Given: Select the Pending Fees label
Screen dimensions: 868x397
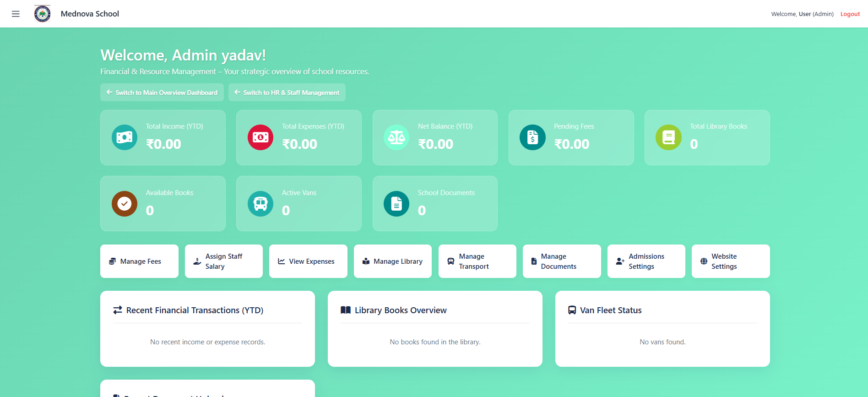Looking at the screenshot, I should [x=574, y=126].
